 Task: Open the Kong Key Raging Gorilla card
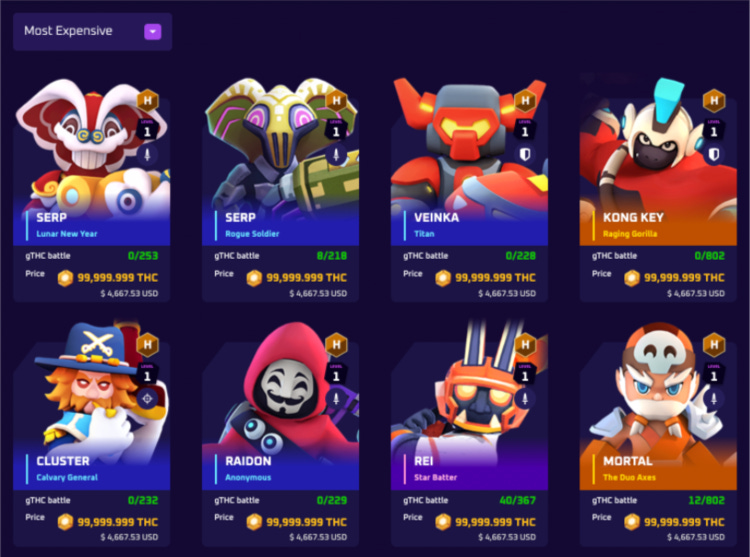[x=658, y=190]
